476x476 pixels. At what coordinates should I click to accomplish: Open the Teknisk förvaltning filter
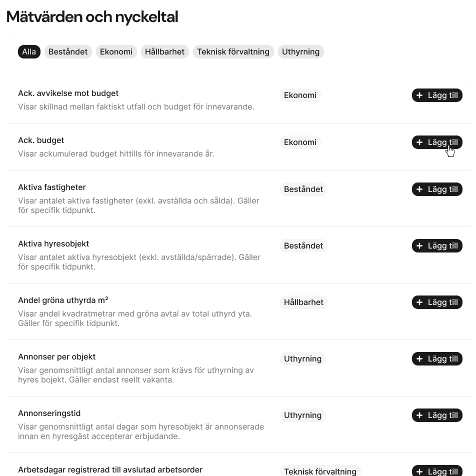click(233, 51)
